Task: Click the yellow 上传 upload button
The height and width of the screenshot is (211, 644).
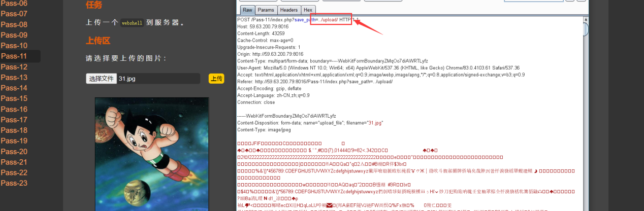Action: [x=216, y=79]
